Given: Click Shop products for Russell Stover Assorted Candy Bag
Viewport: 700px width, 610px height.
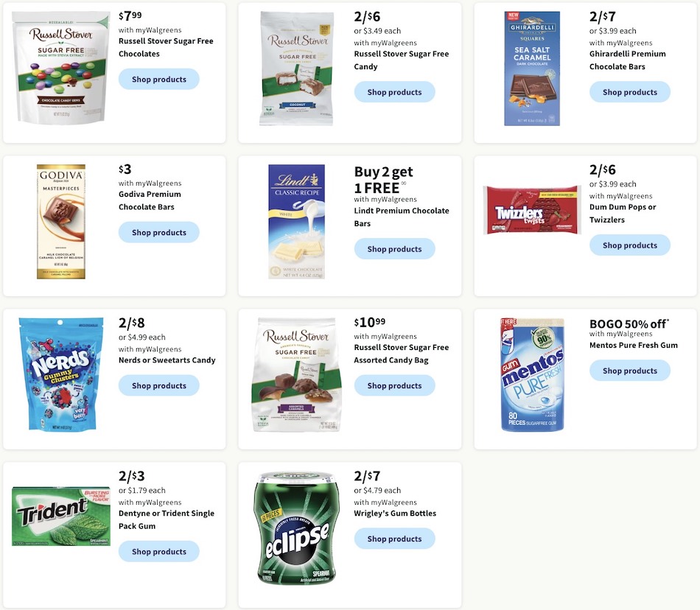Looking at the screenshot, I should (394, 385).
